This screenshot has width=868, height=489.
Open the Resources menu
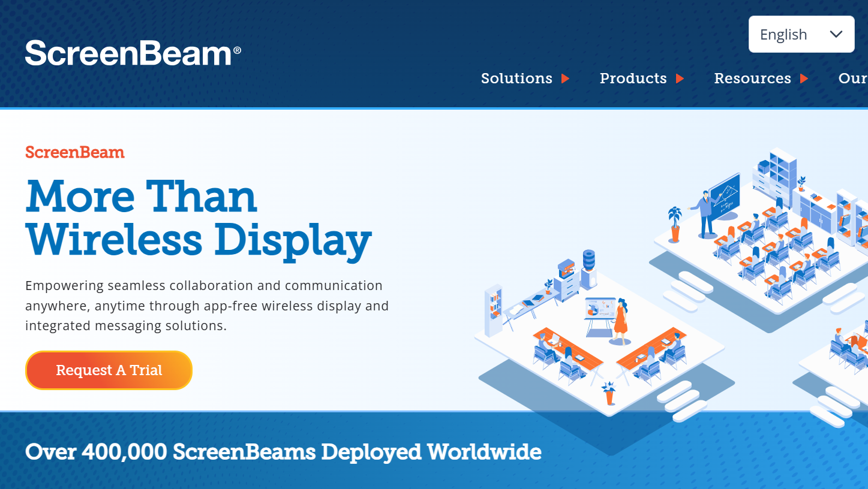pos(753,79)
